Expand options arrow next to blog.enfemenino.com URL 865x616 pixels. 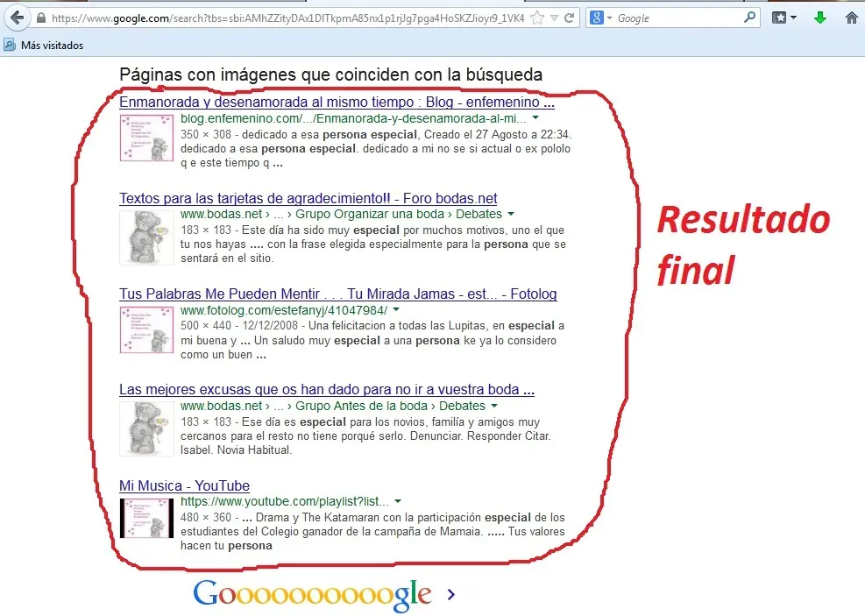(x=535, y=118)
